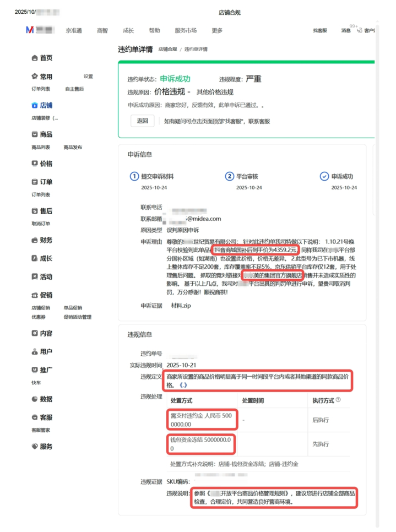Select the 价格 pricing sidebar icon
Image resolution: width=396 pixels, height=532 pixels.
pos(35,164)
